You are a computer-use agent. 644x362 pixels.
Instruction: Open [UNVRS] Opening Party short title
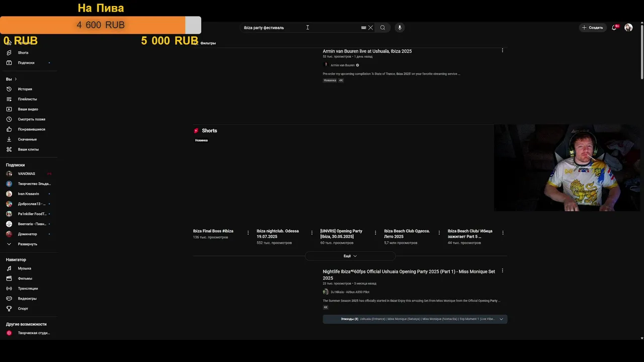click(x=341, y=234)
